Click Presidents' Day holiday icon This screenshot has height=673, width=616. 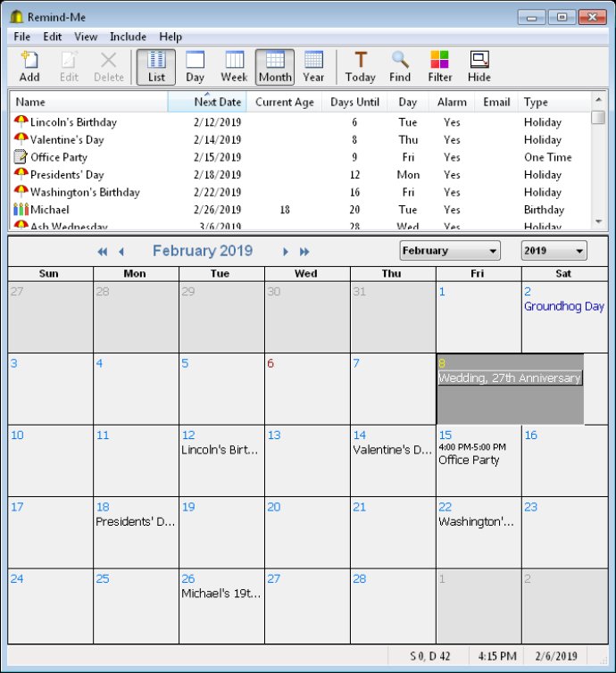tap(21, 175)
